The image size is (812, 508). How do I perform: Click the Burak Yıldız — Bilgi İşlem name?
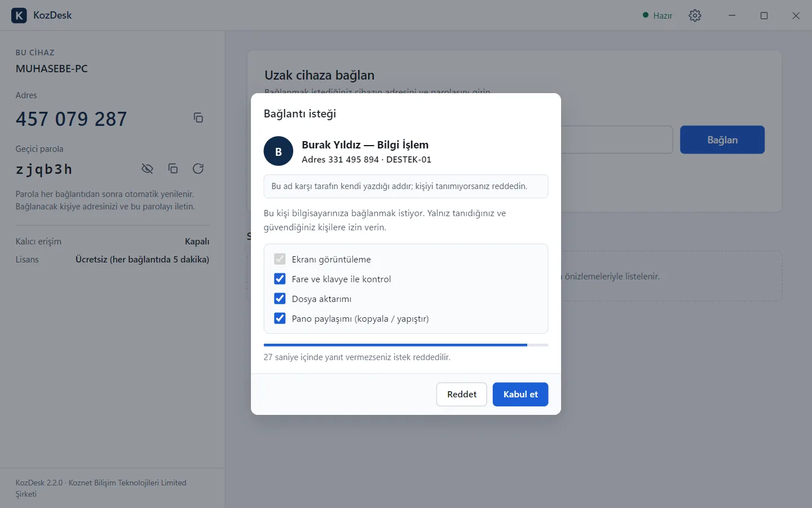pyautogui.click(x=365, y=144)
